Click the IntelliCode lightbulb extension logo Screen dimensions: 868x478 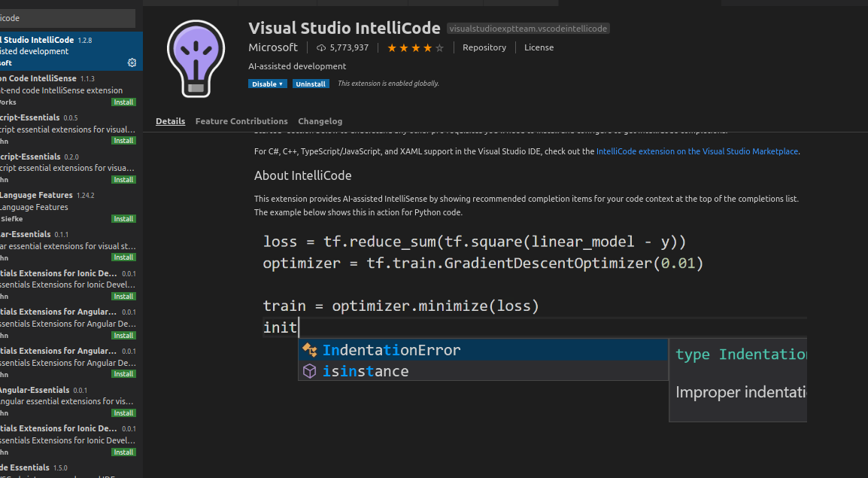point(196,58)
